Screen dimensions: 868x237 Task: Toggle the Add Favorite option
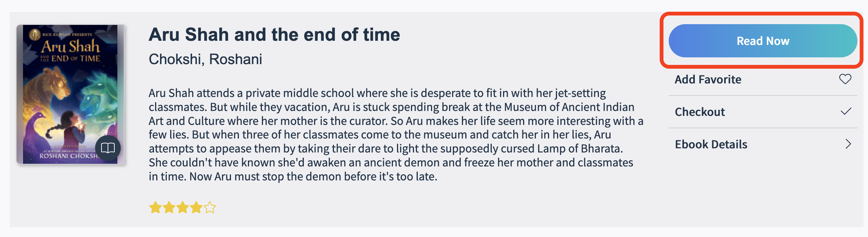(x=708, y=80)
